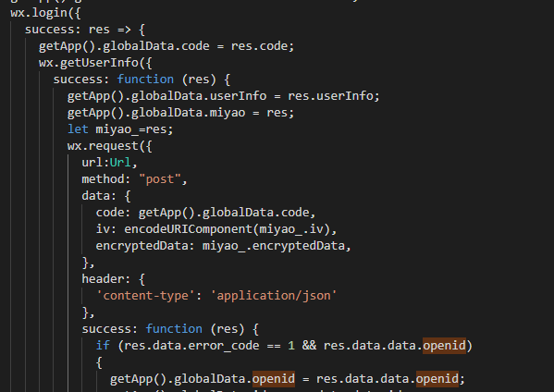Click 'error_code' in the if condition

[x=224, y=346]
